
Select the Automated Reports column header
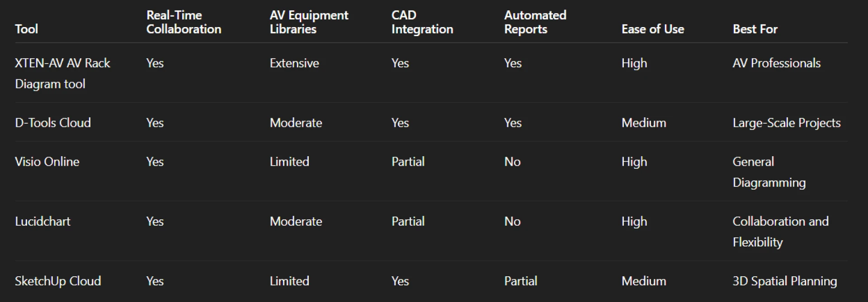pyautogui.click(x=535, y=22)
